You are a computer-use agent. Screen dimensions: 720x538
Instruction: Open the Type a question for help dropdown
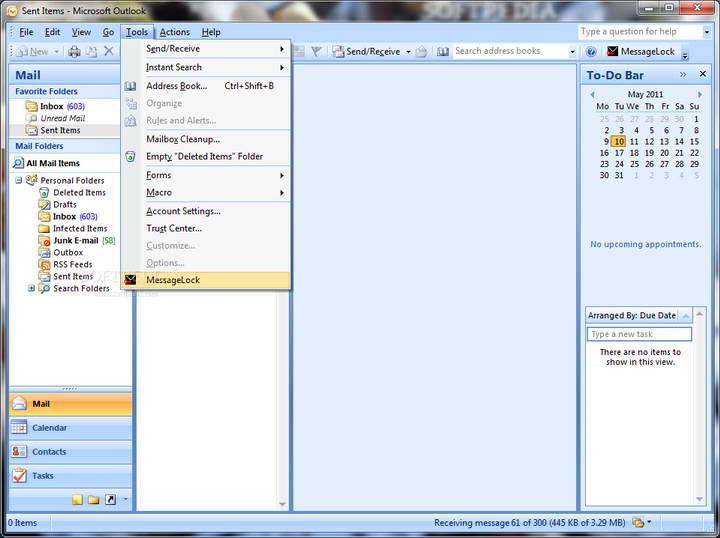pyautogui.click(x=706, y=32)
